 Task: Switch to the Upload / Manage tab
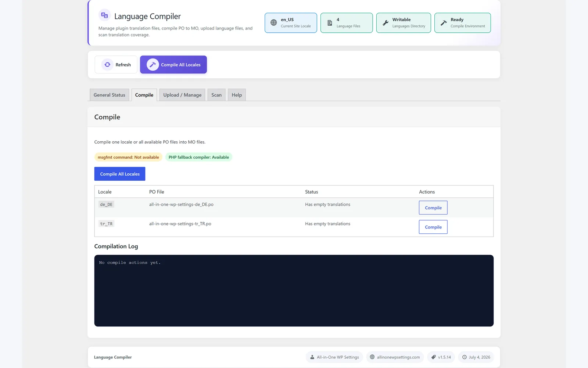tap(182, 95)
